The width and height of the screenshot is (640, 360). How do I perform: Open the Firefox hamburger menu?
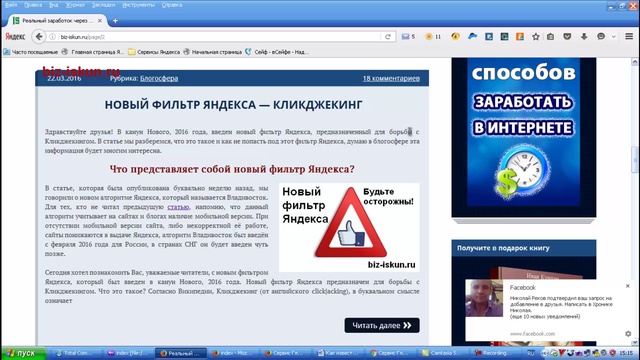coord(629,37)
